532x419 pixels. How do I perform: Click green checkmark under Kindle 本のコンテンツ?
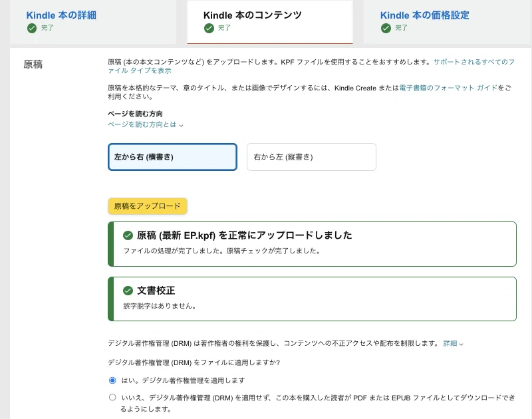209,28
